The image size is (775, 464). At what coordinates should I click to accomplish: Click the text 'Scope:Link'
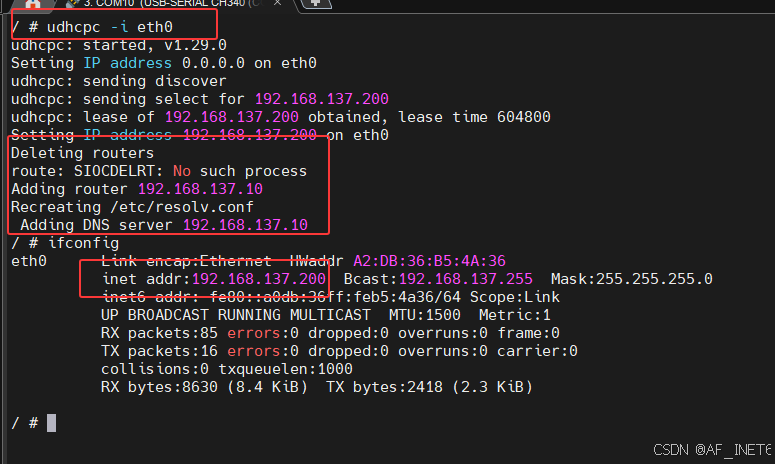point(515,297)
